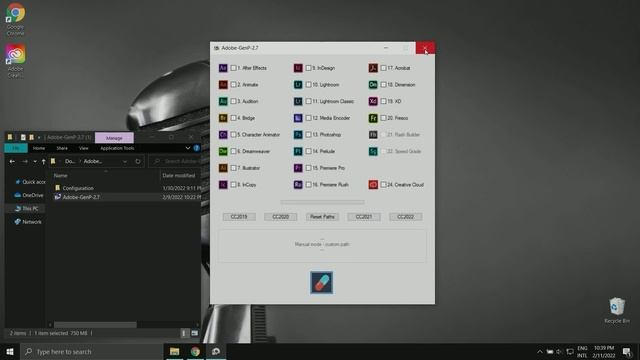Open OneDrive in navigation pane
The height and width of the screenshot is (360, 640).
pos(29,196)
